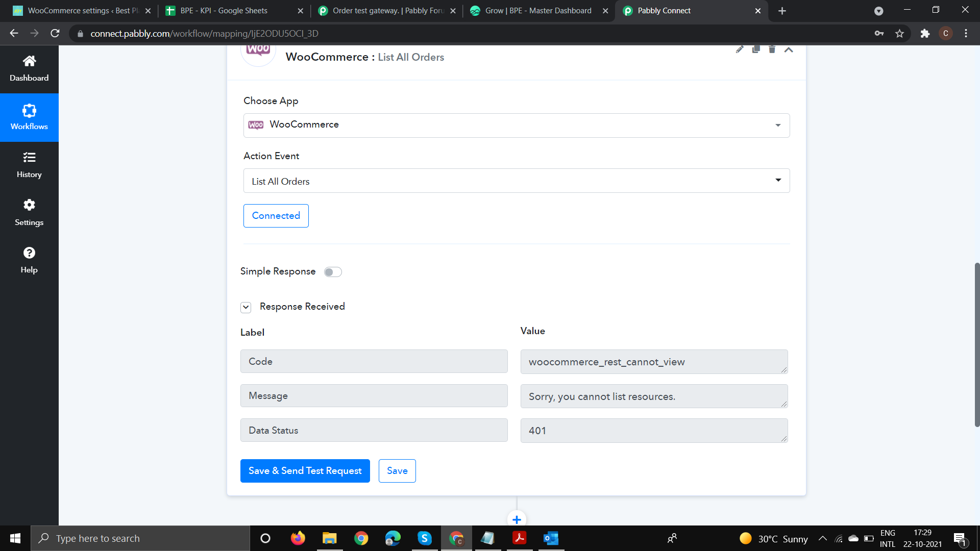The width and height of the screenshot is (980, 551).
Task: Open Skype from the taskbar
Action: tap(424, 538)
